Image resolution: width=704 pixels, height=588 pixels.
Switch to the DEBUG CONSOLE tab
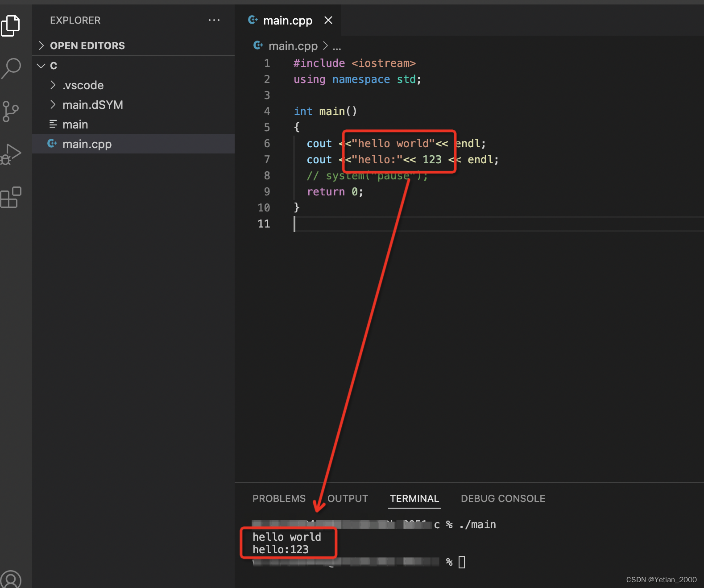pos(503,498)
